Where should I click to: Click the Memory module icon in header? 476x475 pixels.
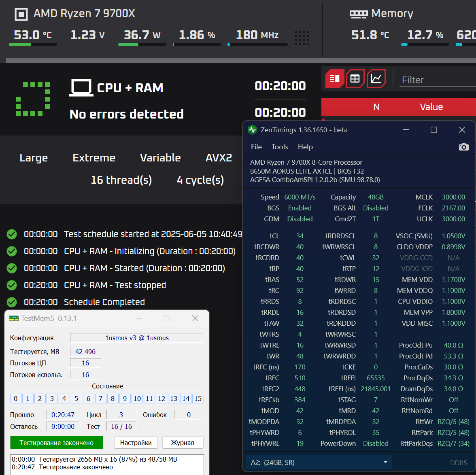[359, 14]
